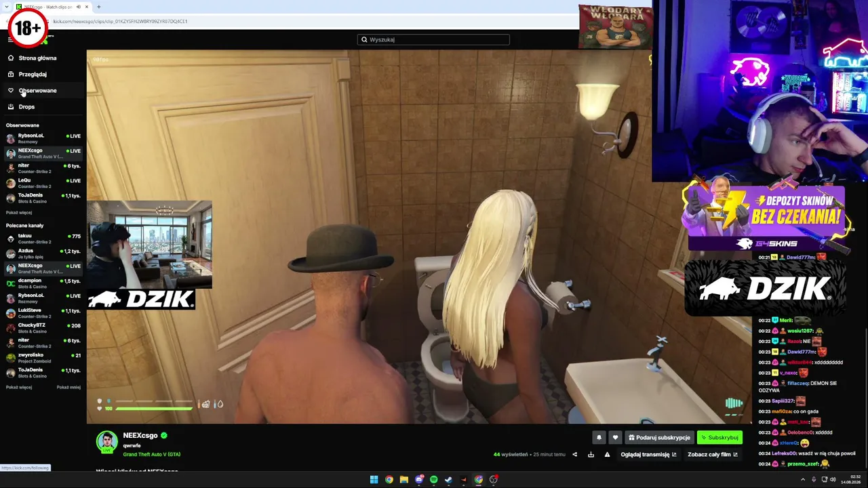Open the Windows Start menu
Screen dimensions: 868x488
tap(374, 480)
